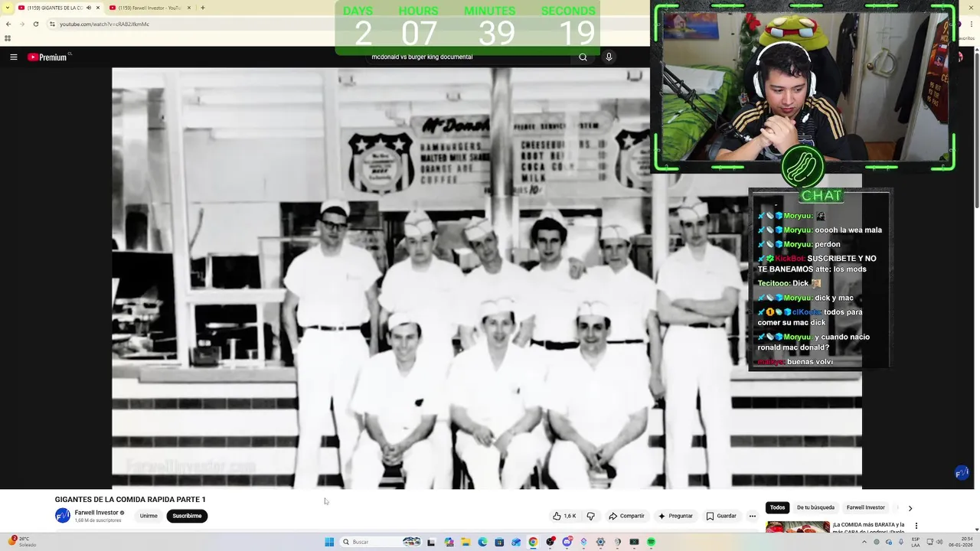
Task: Open Chrome from the taskbar
Action: 533,542
